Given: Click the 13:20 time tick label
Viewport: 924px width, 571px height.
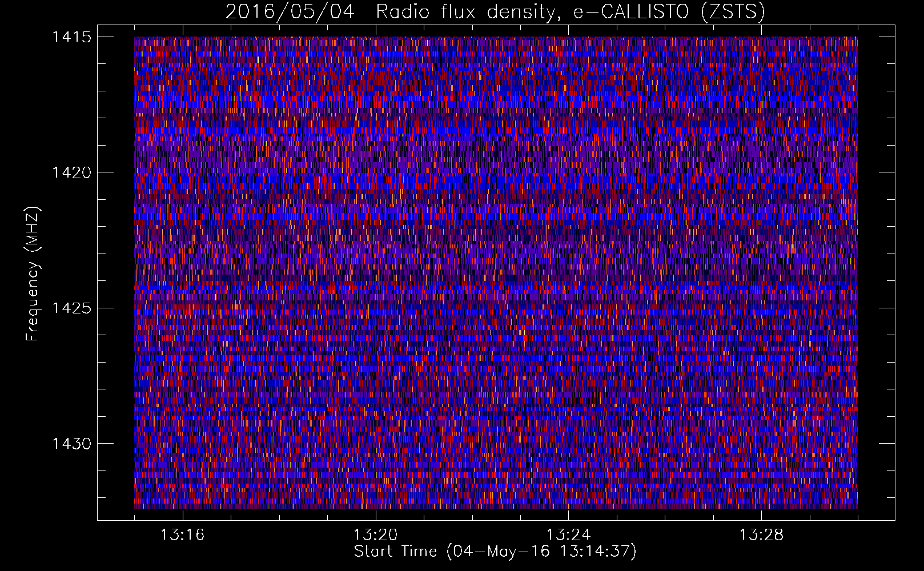Looking at the screenshot, I should coord(375,535).
